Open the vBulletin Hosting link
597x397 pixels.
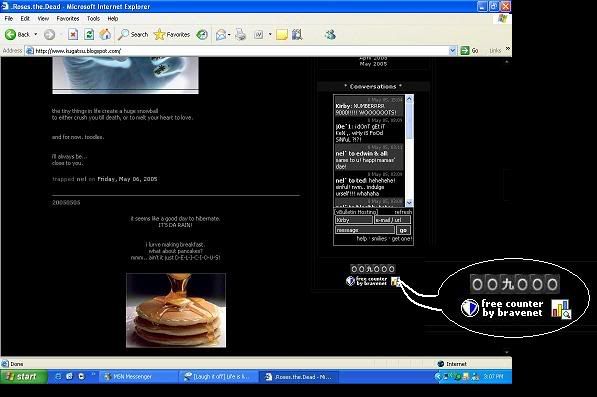click(x=356, y=212)
